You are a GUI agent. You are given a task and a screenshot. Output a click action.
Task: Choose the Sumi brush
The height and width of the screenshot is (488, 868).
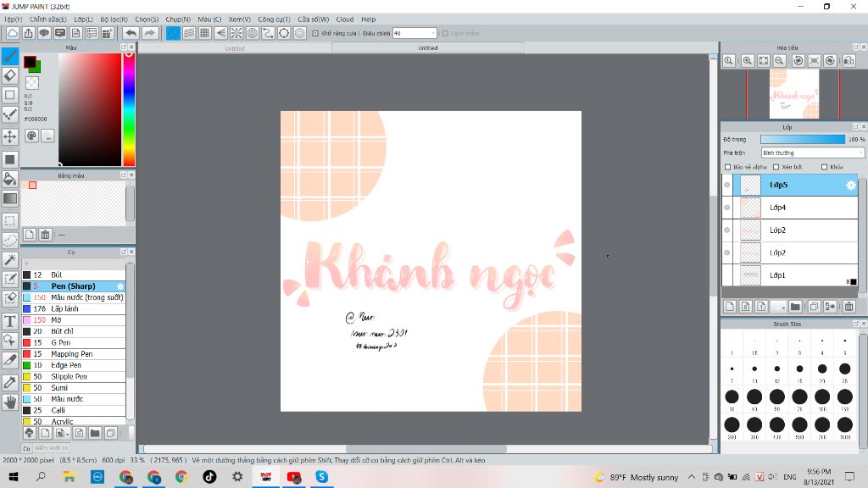[73, 388]
